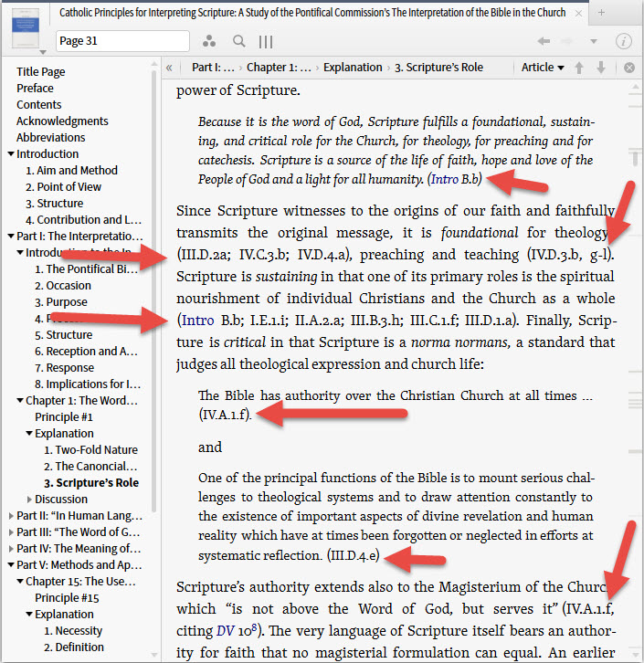Select 2. Definition entry

tap(74, 647)
